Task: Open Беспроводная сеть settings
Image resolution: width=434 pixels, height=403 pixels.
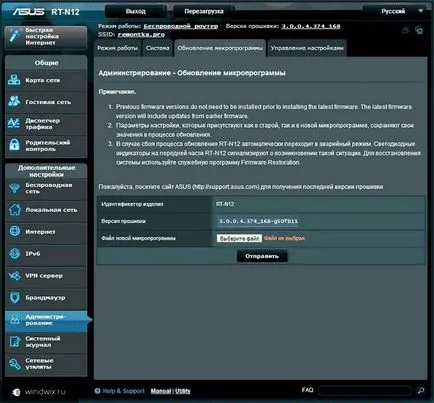Action: 46,188
